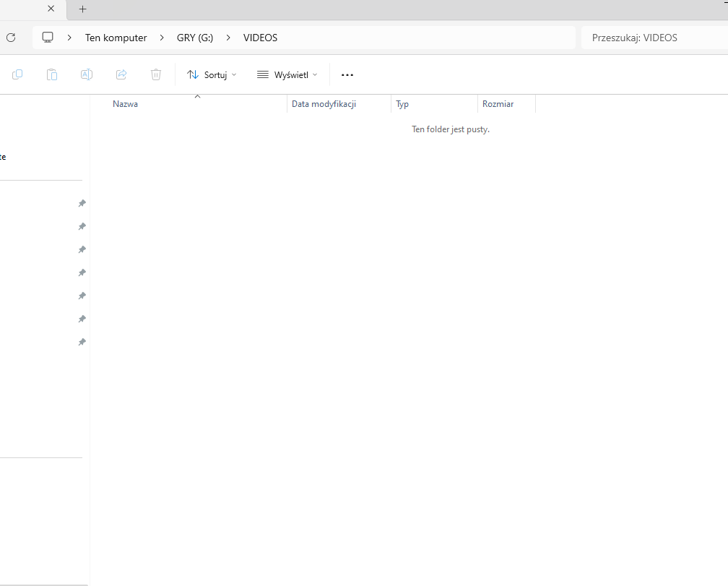Expand the chevron right after Ten komputer

coord(162,38)
